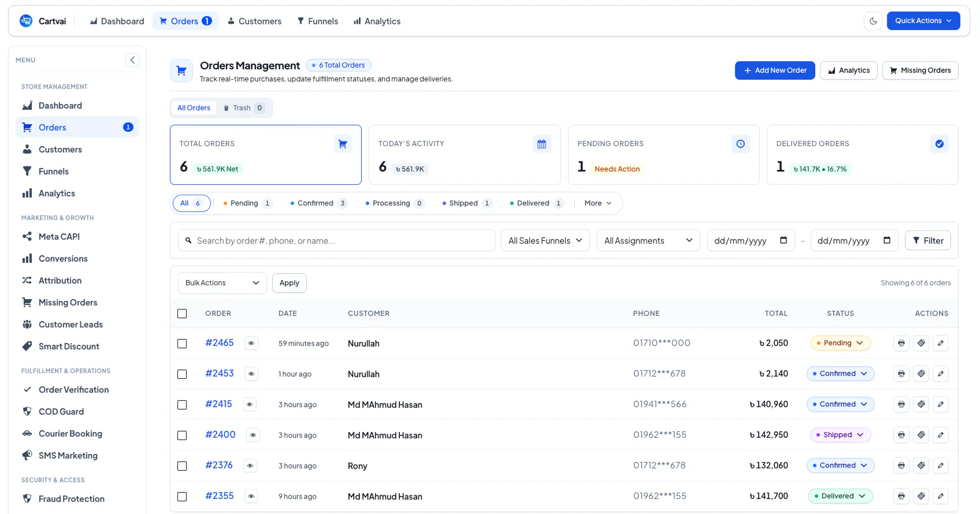Screen dimensions: 980x514
Task: Select checkbox for order #2400
Action: (x=182, y=435)
